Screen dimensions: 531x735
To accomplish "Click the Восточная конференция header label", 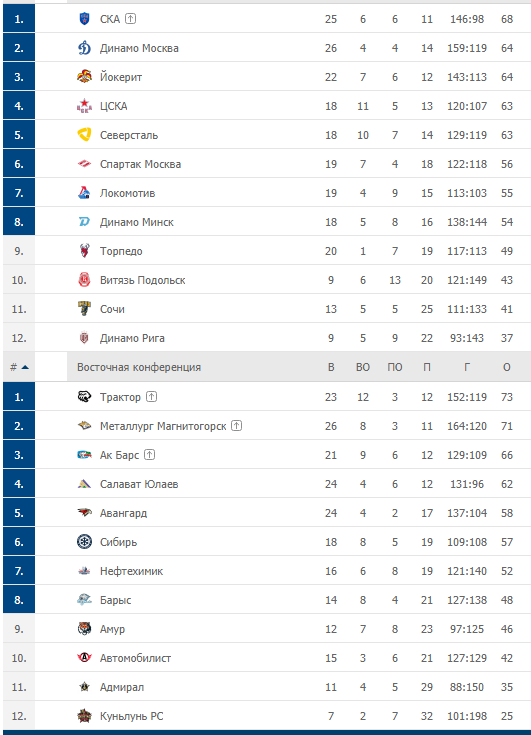I will (139, 367).
